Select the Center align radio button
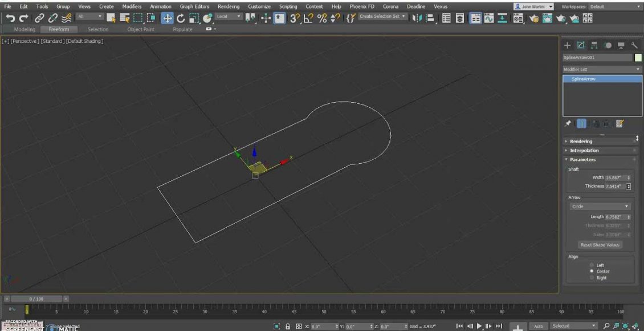The height and width of the screenshot is (331, 644). [x=592, y=272]
